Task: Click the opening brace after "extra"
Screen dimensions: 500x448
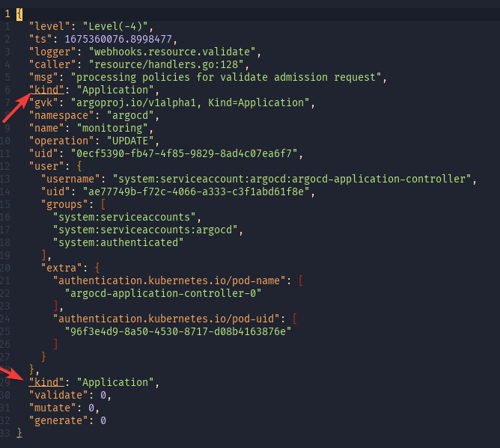Action: click(97, 268)
